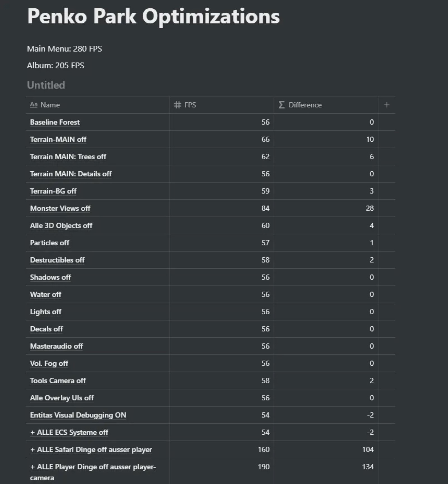Open the Shadows off entry
Image resolution: width=448 pixels, height=484 pixels.
pos(50,277)
